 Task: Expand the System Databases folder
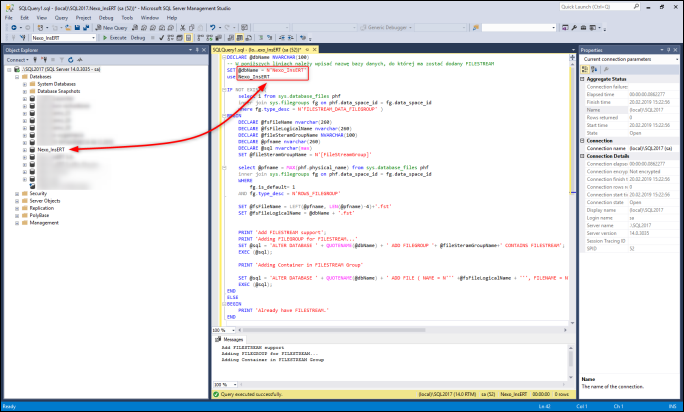(23, 83)
